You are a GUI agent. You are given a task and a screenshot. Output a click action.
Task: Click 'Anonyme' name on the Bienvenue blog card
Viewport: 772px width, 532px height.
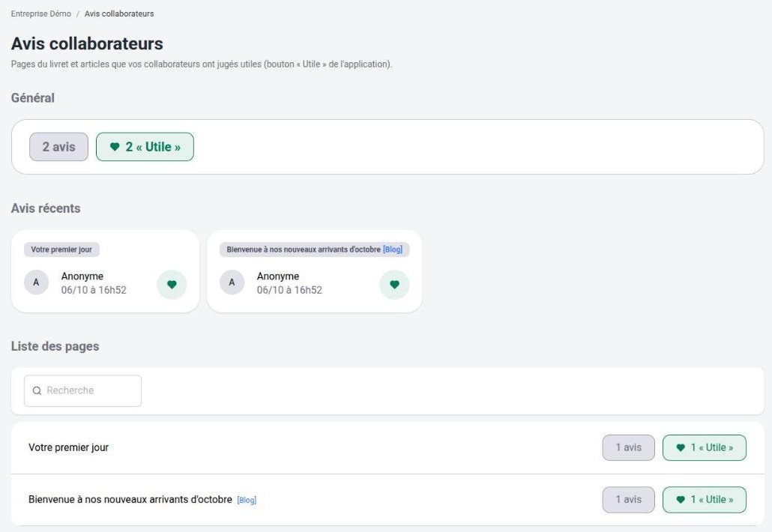(x=278, y=276)
